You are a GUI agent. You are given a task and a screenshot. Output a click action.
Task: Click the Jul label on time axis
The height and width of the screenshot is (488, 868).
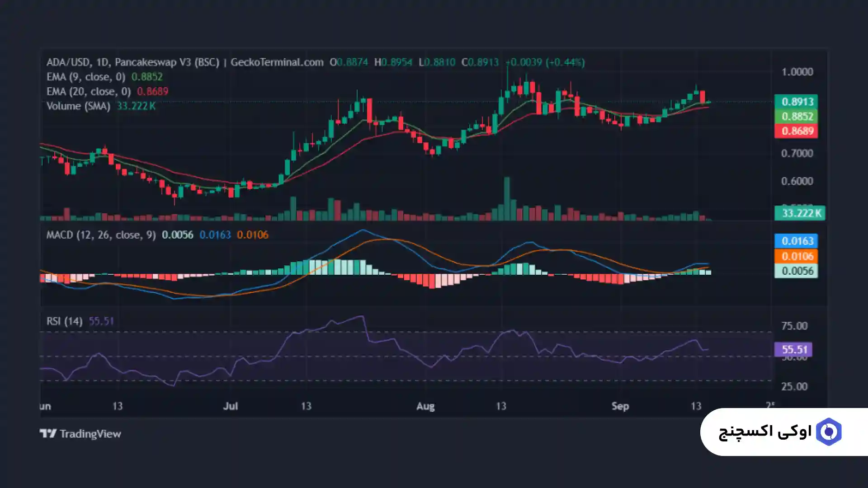click(x=231, y=406)
